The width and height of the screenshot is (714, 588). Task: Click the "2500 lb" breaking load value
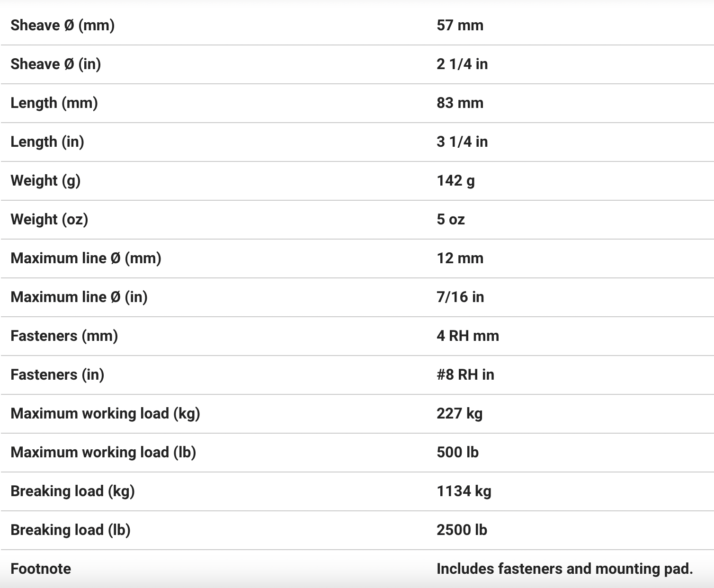[x=462, y=530]
